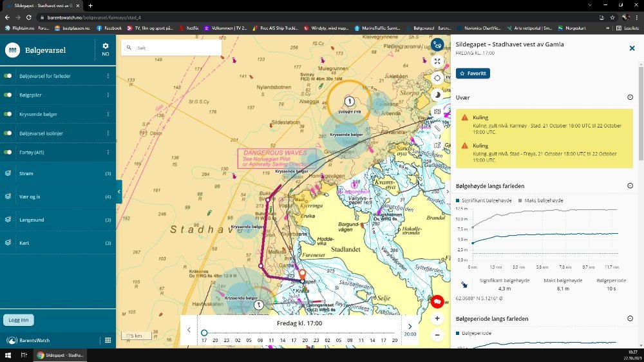
Task: Click the Svinøy Fyr station marker
Action: coord(350,101)
